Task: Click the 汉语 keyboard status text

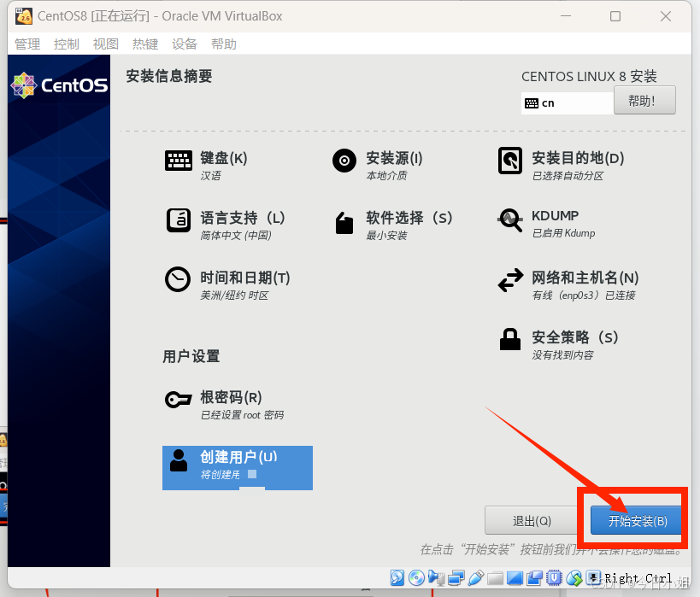Action: point(210,176)
